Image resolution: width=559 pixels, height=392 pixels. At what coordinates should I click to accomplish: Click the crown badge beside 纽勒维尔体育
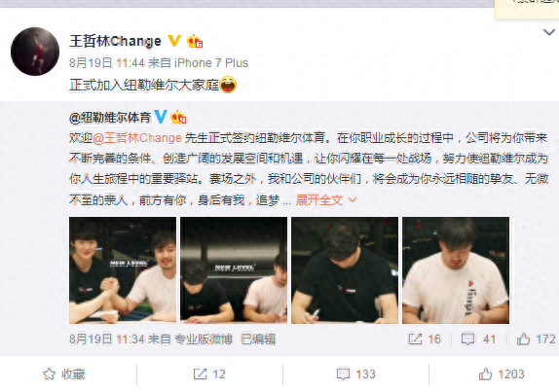pos(178,117)
